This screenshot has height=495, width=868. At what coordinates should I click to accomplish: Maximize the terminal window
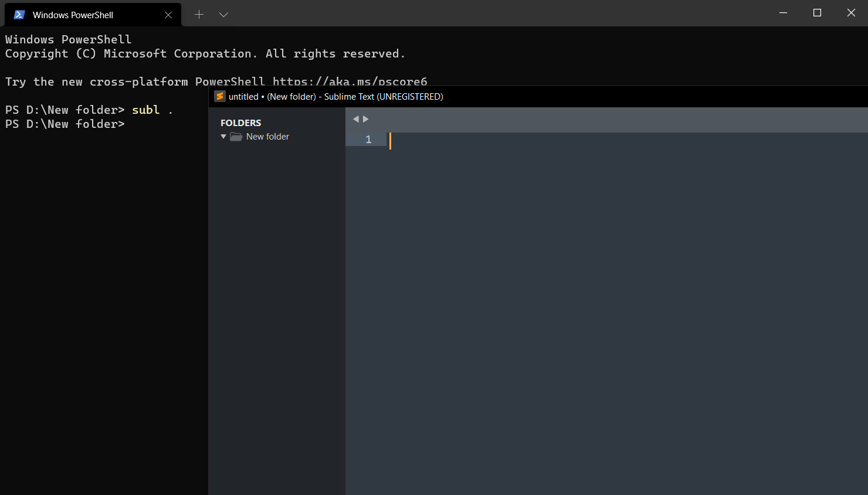click(x=817, y=12)
